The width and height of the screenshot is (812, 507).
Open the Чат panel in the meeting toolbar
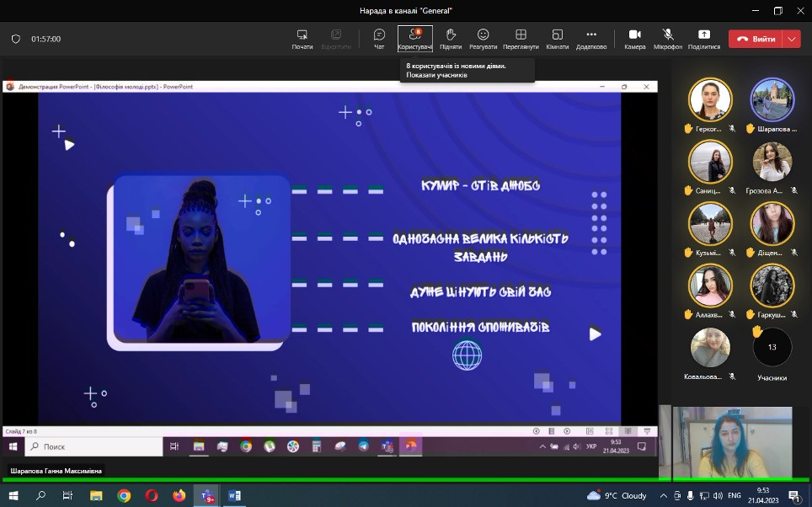point(379,39)
